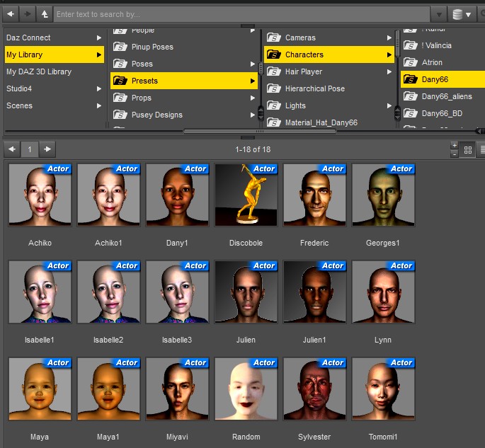
Task: Select the Isabelle1 actor thumbnail
Action: pos(40,292)
